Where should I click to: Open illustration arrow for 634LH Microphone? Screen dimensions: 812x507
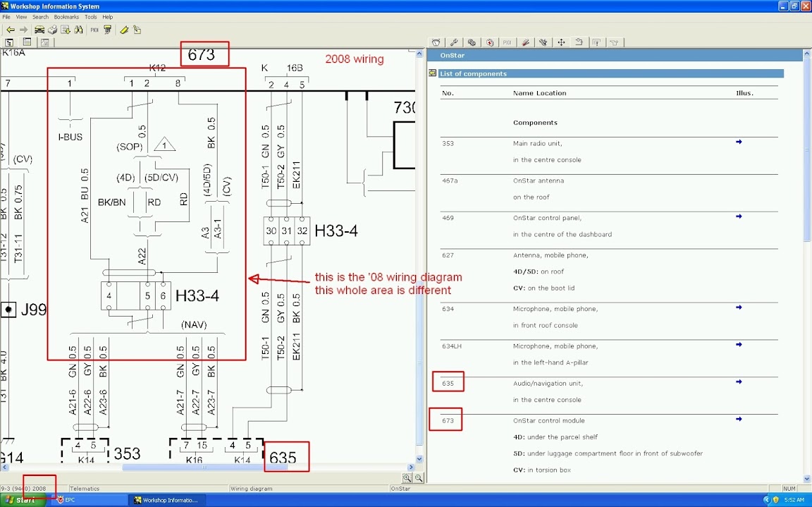[x=739, y=344]
